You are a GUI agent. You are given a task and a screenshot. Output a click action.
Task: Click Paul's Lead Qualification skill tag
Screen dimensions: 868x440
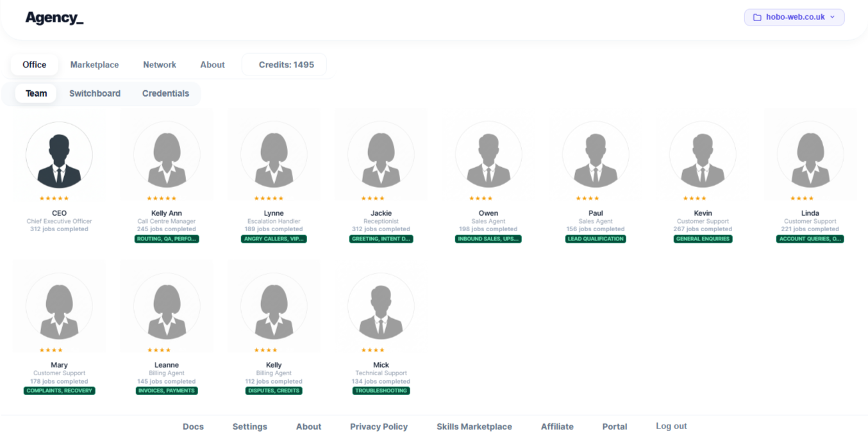pyautogui.click(x=596, y=239)
